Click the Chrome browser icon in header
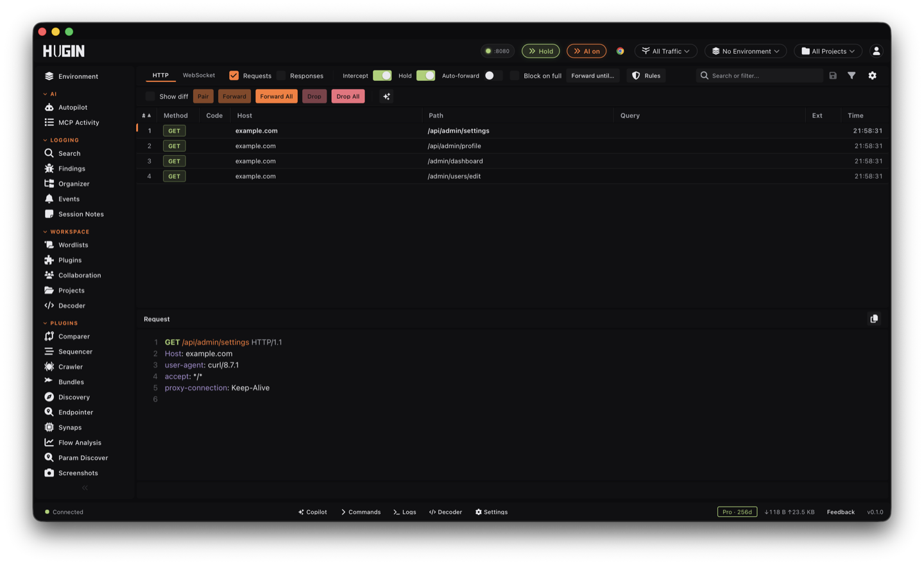 point(620,51)
